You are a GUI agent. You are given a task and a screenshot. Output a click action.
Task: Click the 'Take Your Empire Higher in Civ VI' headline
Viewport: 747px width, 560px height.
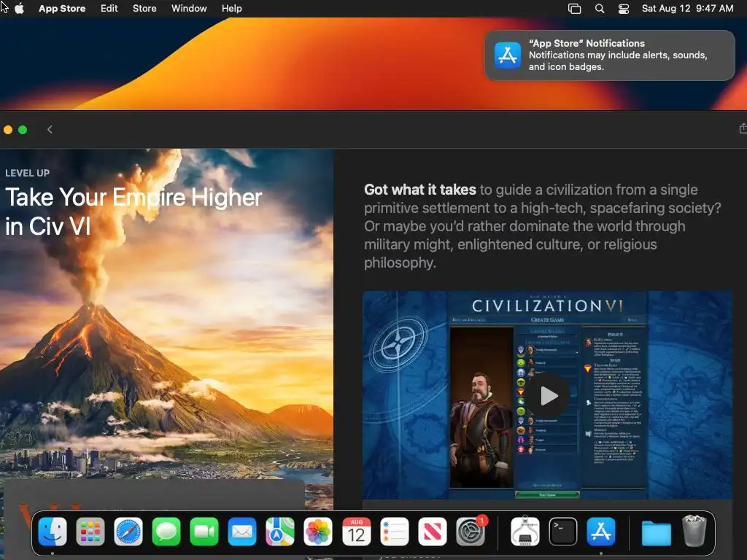[133, 211]
